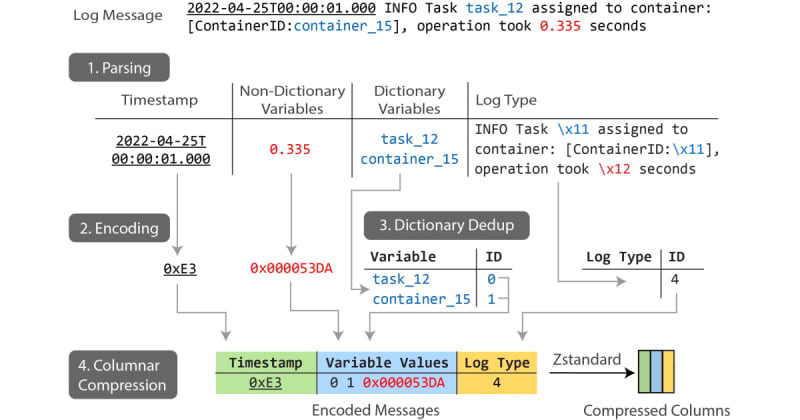This screenshot has width=800, height=420.
Task: Click the encoded timestamp 0xE3 in green cell
Action: click(x=266, y=382)
